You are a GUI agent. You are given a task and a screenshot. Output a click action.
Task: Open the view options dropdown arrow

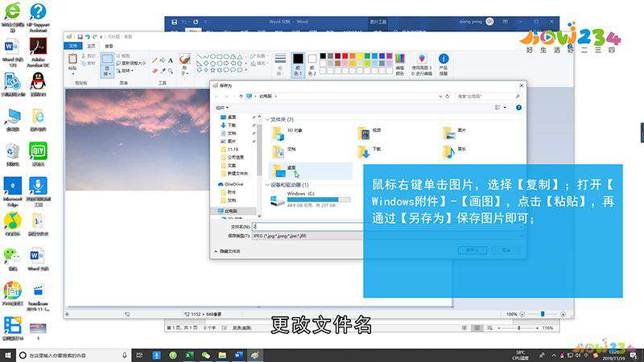click(506, 108)
